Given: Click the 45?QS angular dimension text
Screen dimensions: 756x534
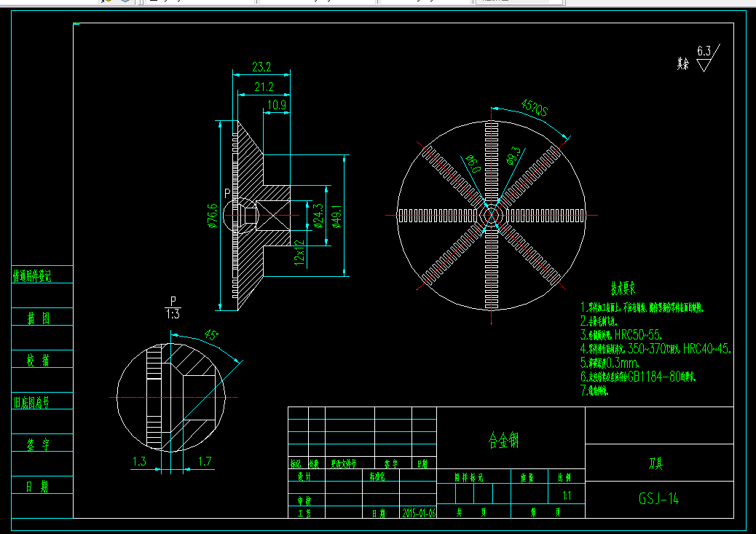Looking at the screenshot, I should 534,108.
